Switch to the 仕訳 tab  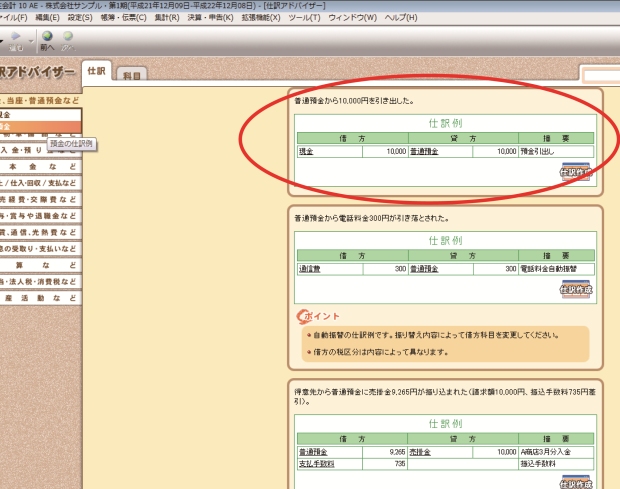[96, 71]
